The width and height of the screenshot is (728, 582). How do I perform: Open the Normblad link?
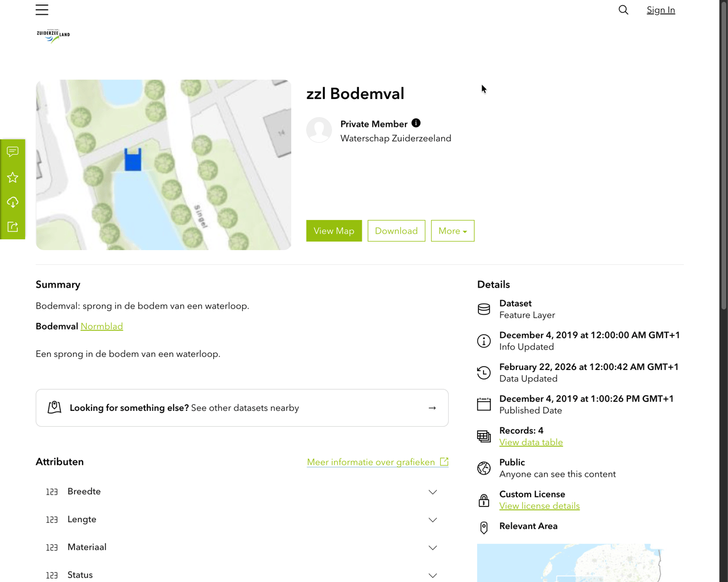[102, 326]
